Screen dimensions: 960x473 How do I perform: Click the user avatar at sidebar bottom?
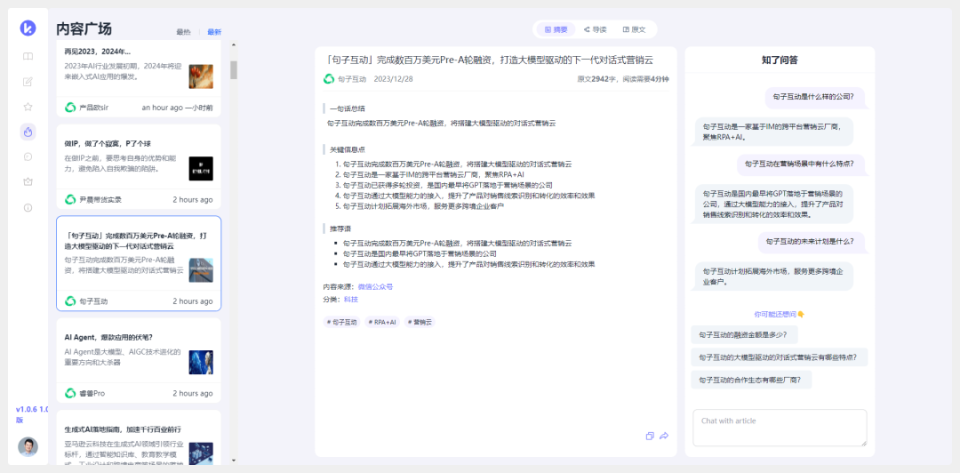[x=28, y=447]
